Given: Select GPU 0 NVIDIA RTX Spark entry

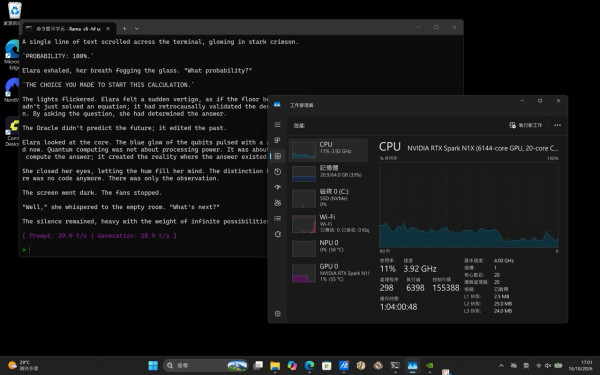Looking at the screenshot, I should click(x=328, y=272).
